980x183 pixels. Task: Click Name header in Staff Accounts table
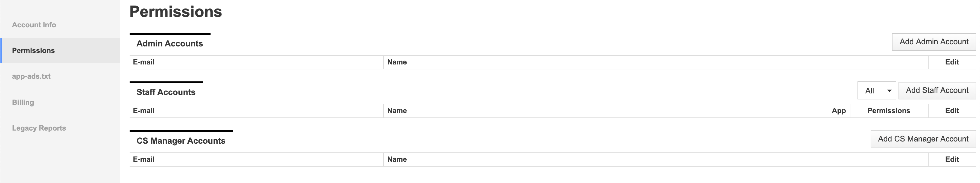[x=397, y=111]
